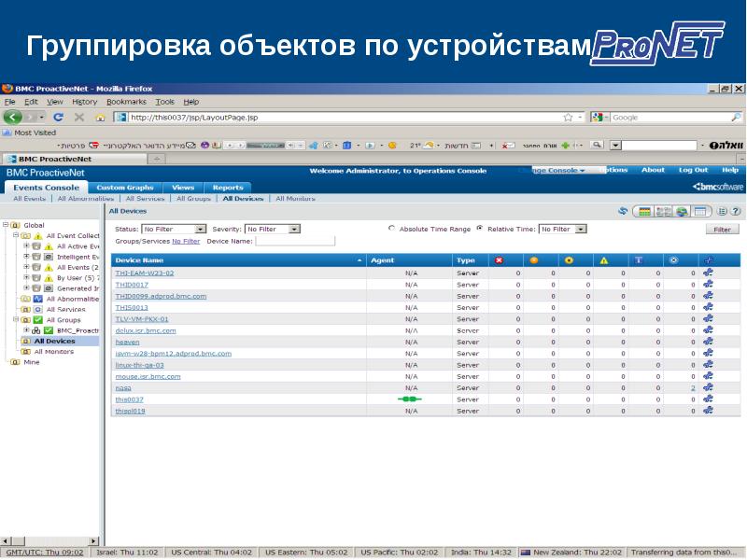The height and width of the screenshot is (560, 747).
Task: Switch to the Custom Graphs tab
Action: pyautogui.click(x=125, y=188)
